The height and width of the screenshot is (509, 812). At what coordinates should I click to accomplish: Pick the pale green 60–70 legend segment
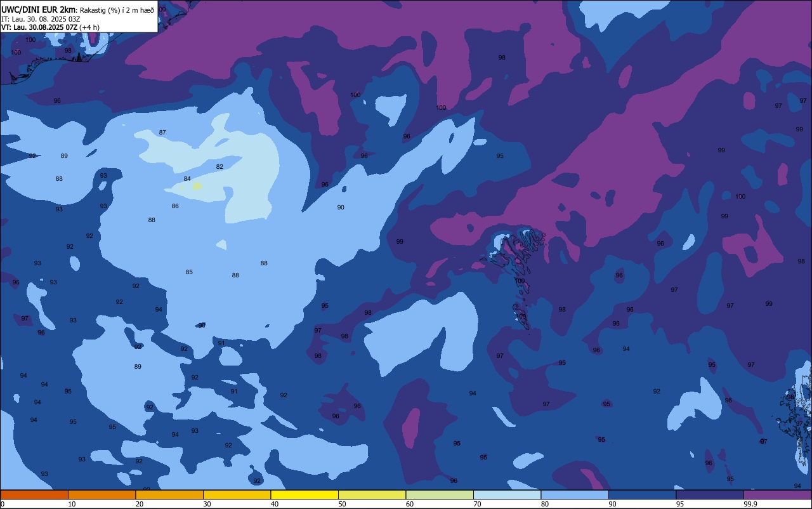[440, 494]
